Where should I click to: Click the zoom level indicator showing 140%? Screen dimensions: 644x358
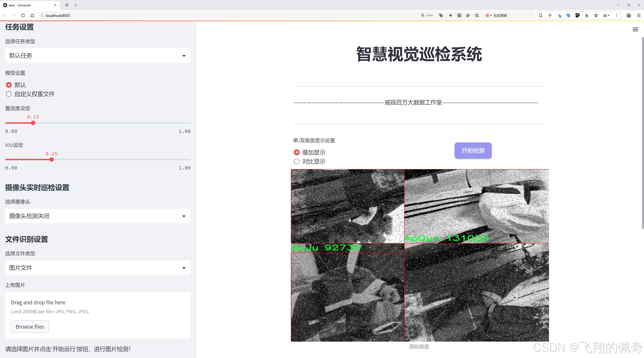427,15
